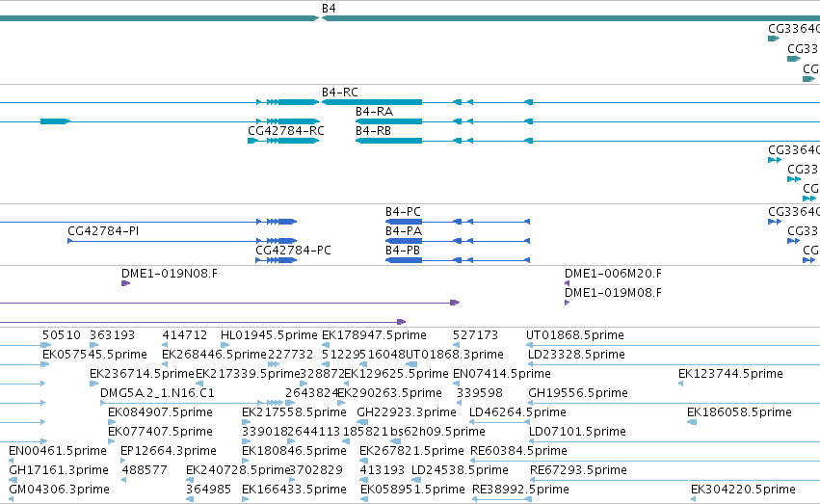Select the B4-PB protein label

pyautogui.click(x=402, y=251)
